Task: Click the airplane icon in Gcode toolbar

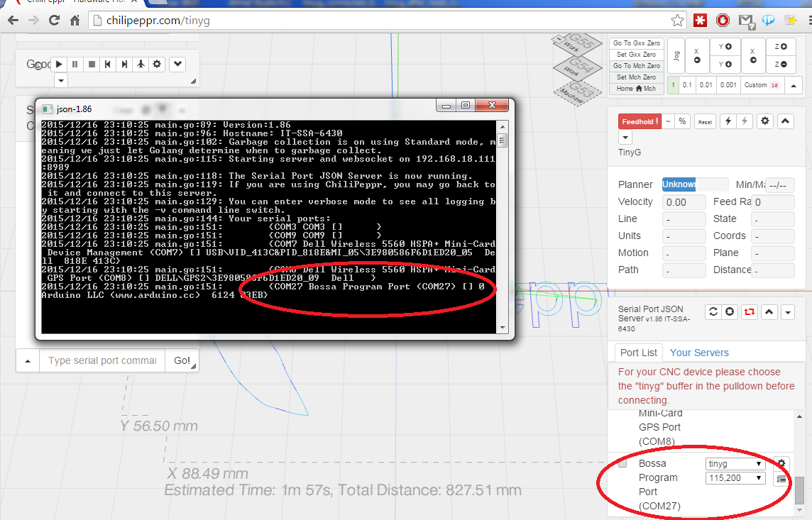Action: click(141, 64)
